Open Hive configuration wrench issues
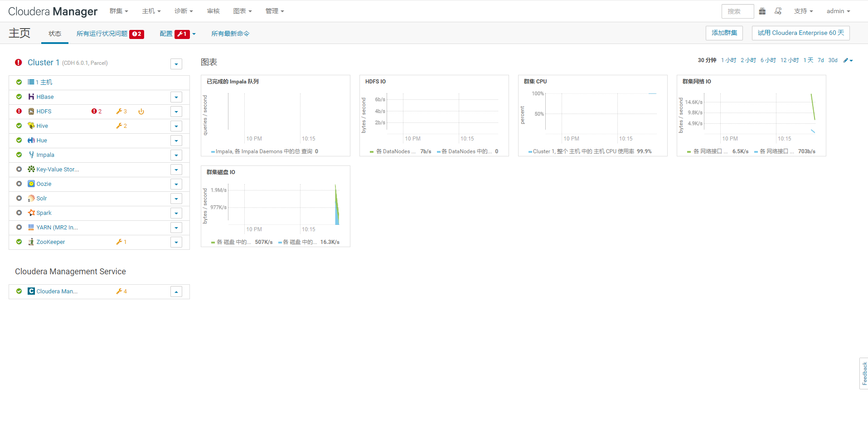 click(121, 126)
